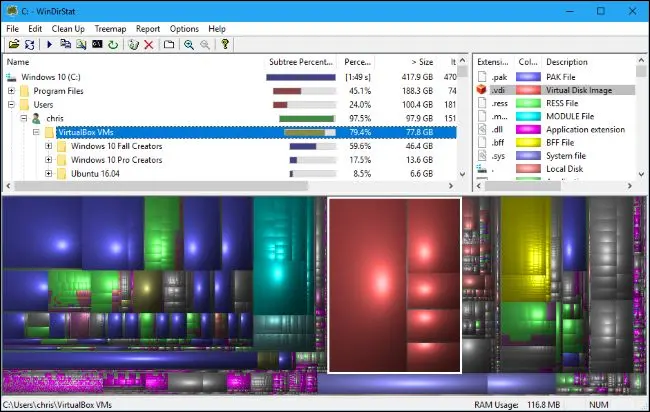Viewport: 650px width, 412px height.
Task: Click the yellow Help question mark icon
Action: [x=225, y=44]
